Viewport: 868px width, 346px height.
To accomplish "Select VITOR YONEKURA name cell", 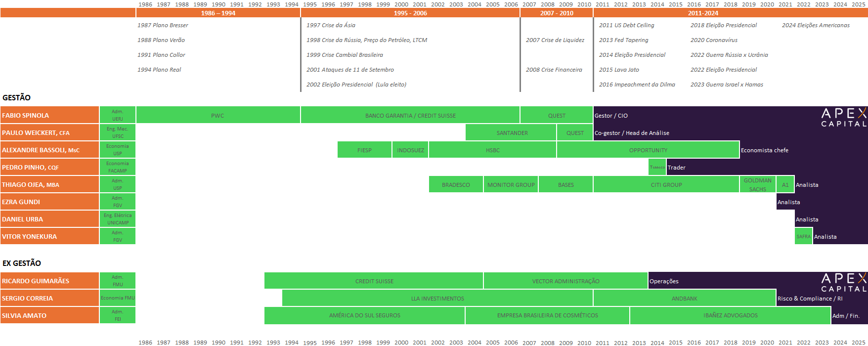I will click(49, 236).
